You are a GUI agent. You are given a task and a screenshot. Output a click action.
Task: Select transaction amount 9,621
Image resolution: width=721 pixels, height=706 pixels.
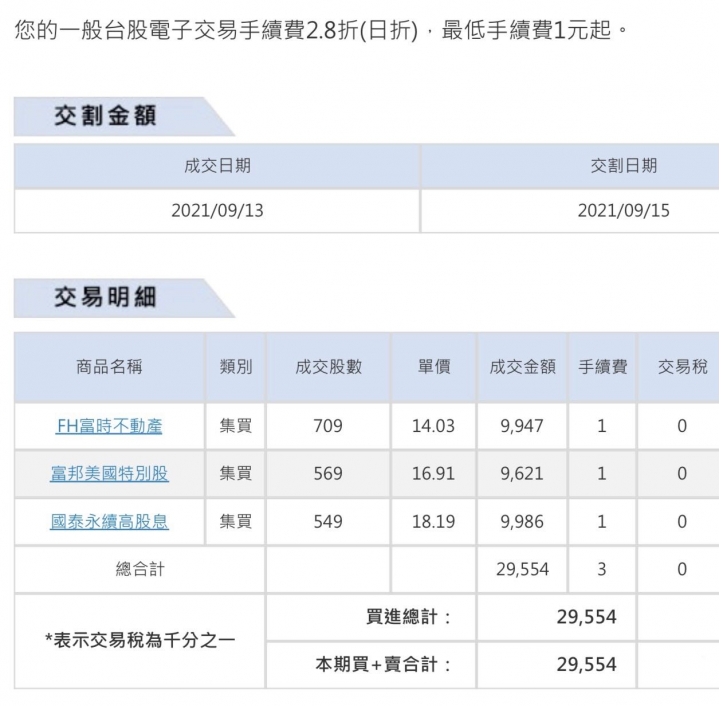tap(522, 474)
